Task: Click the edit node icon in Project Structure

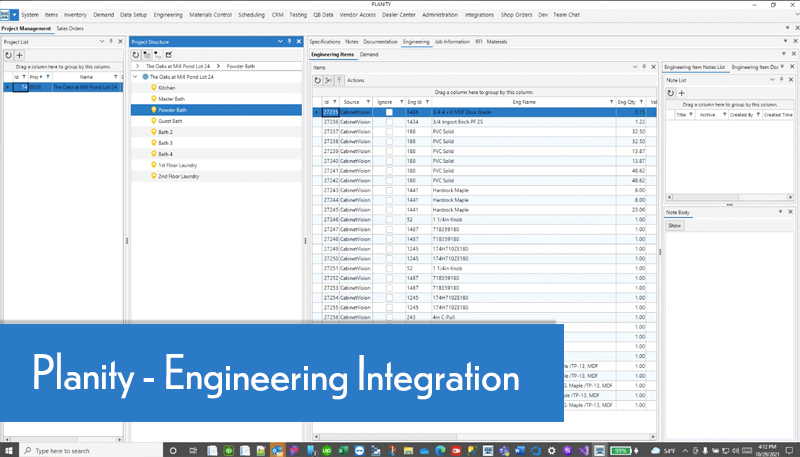Action: tap(169, 55)
